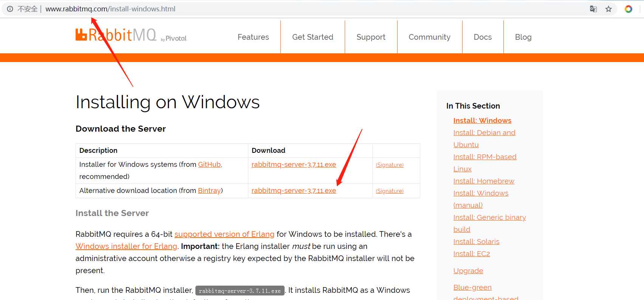This screenshot has height=300, width=644.
Task: Open the Get Started menu item
Action: click(313, 37)
